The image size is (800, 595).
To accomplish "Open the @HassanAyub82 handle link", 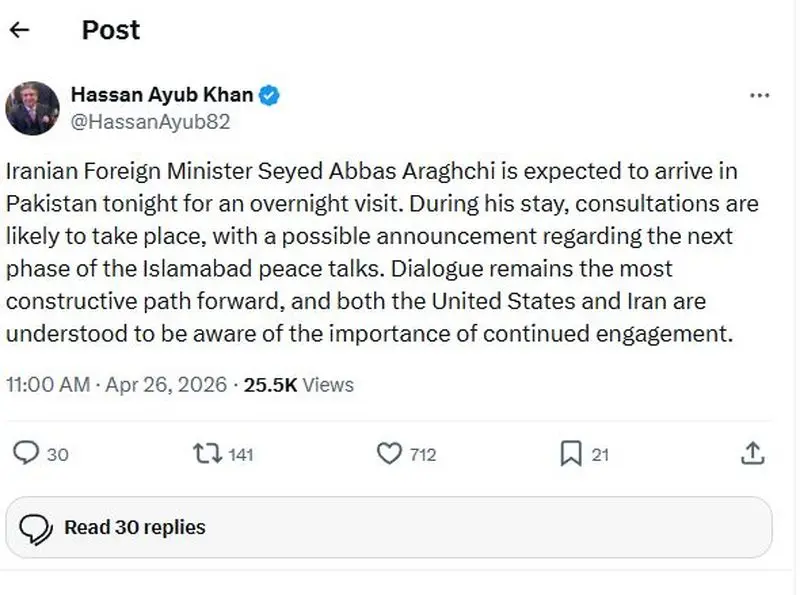I will pos(150,121).
